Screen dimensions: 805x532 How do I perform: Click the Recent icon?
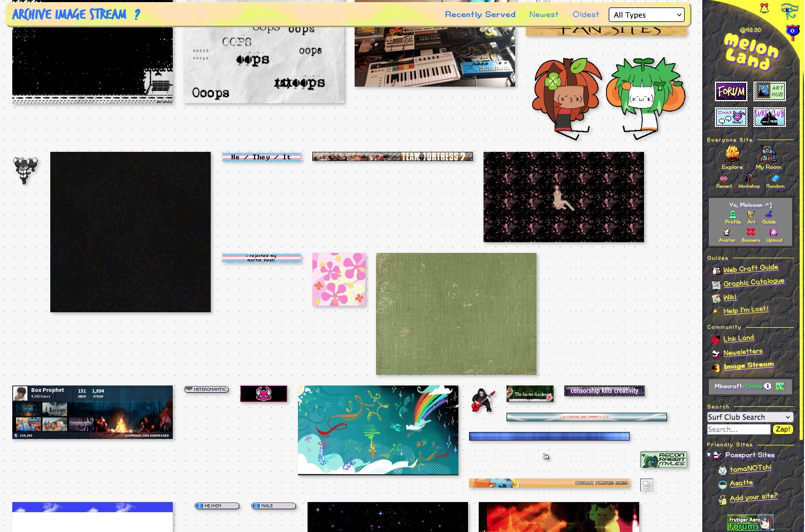(x=724, y=179)
